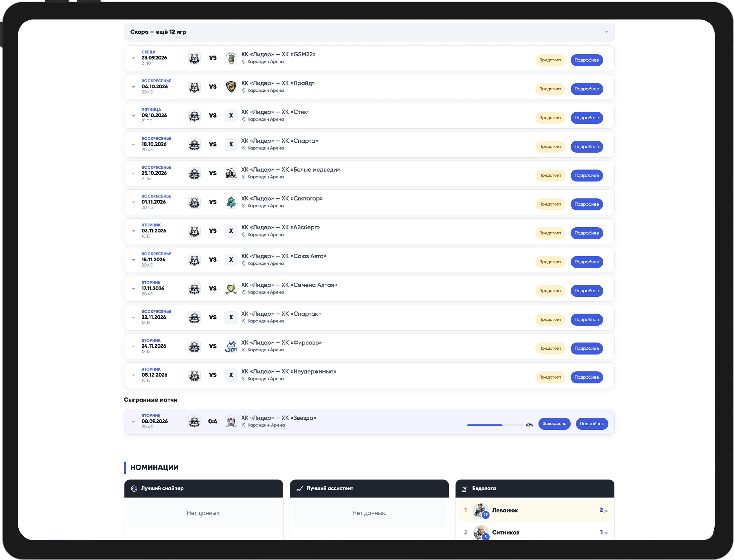Click date 08.12.2026 in the Неудержимые row
Screen dimensions: 734x560
[x=155, y=375]
